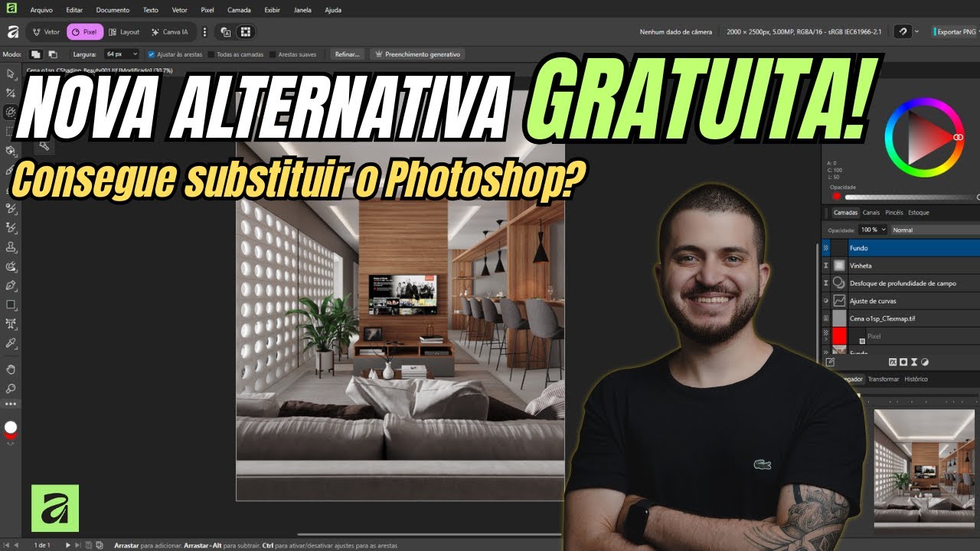Click the grid view icon in top toolbar
980x551 pixels.
246,32
